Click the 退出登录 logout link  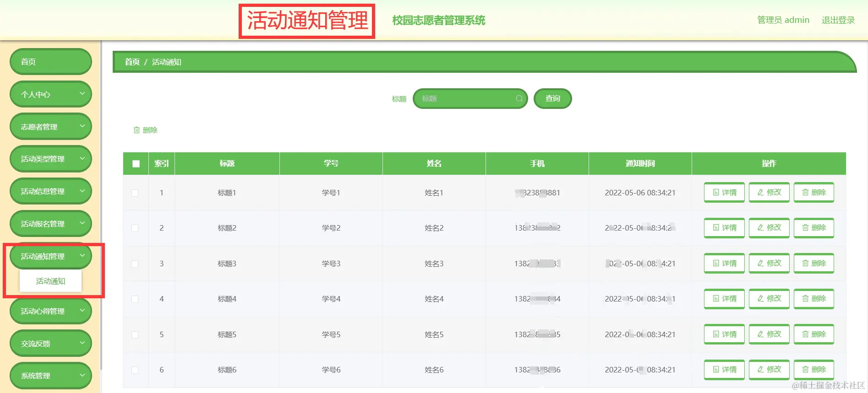pyautogui.click(x=838, y=20)
